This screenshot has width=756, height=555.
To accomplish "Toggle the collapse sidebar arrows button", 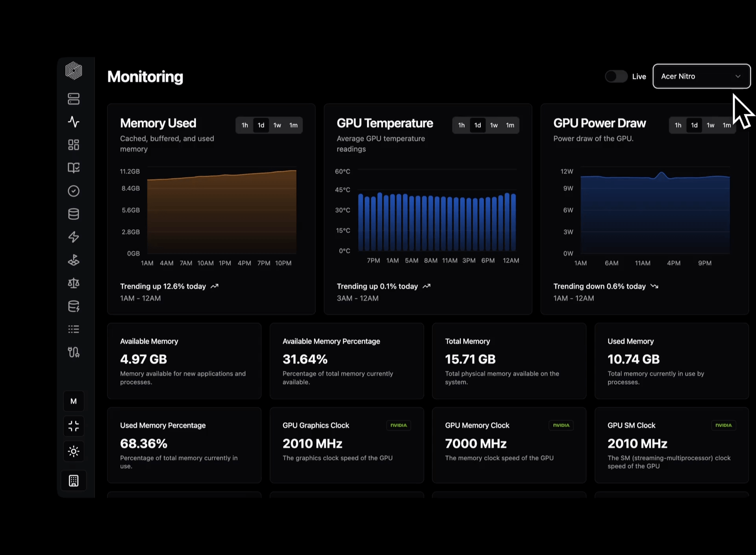I will coord(74,426).
